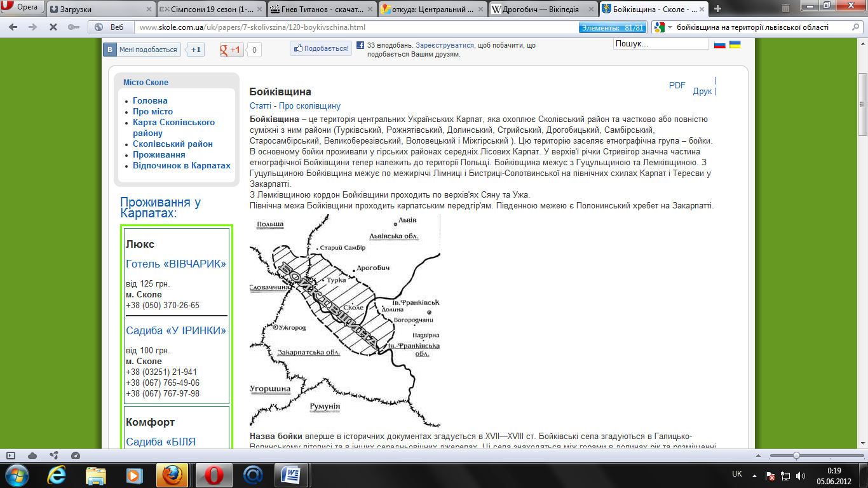Switch to the Загрузки tab
The height and width of the screenshot is (488, 868).
(100, 10)
